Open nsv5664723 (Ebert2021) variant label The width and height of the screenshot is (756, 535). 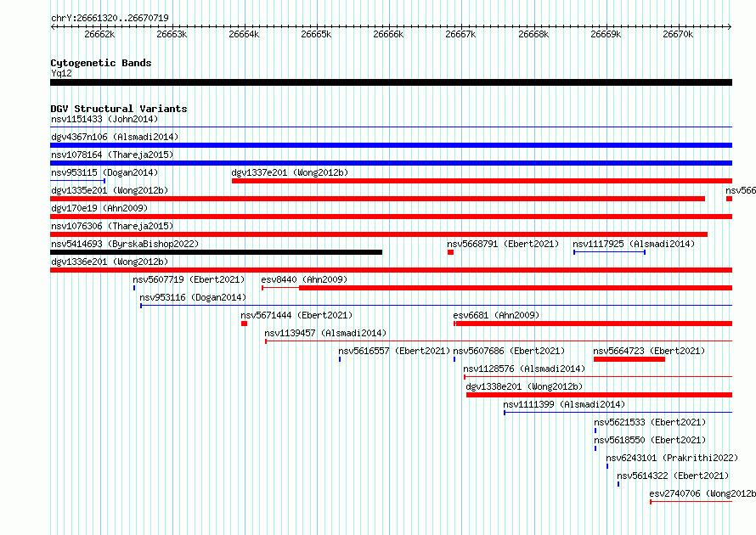[x=649, y=351]
